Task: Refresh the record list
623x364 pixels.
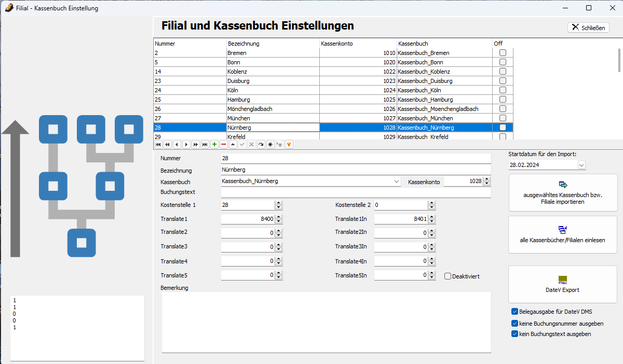Action: (261, 144)
